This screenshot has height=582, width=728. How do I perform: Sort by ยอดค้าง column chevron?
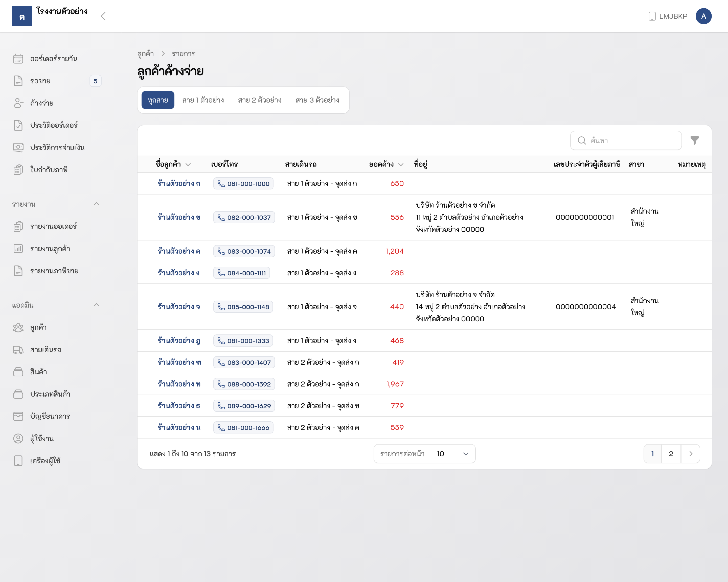click(x=401, y=165)
